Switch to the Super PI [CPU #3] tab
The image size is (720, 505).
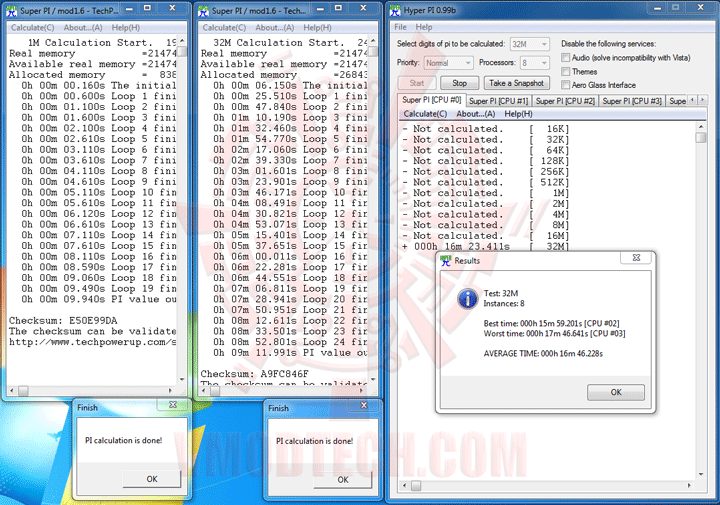[632, 101]
